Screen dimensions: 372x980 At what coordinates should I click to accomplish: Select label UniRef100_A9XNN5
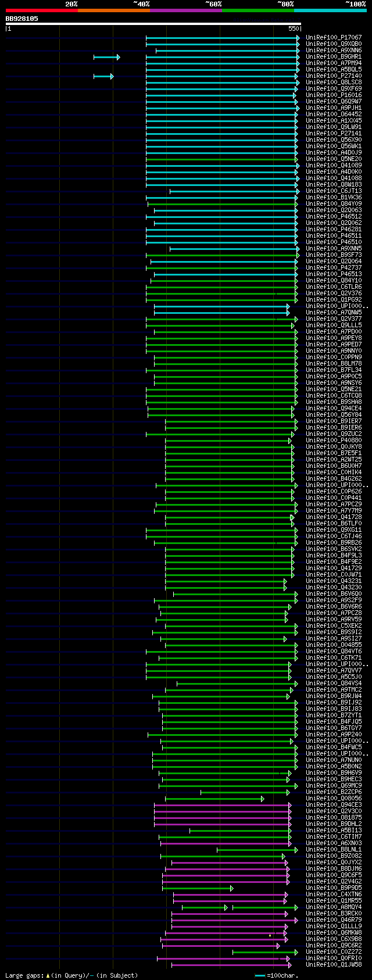(334, 249)
